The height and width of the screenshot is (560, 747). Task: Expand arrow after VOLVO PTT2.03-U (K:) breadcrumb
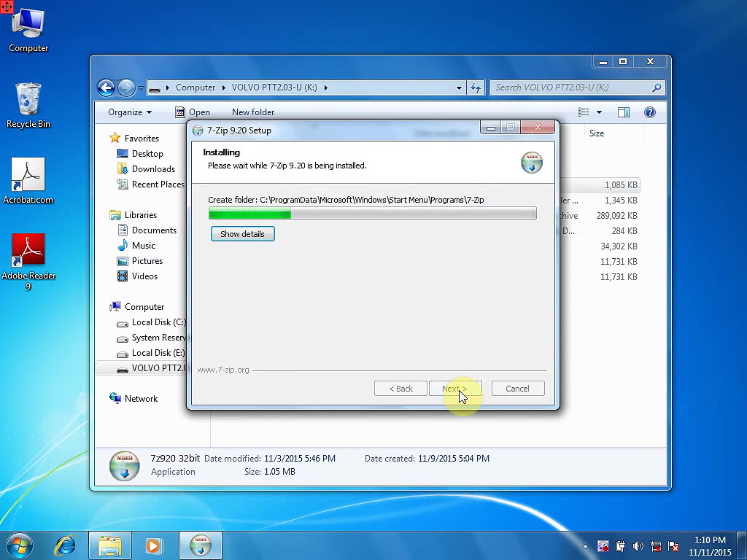[326, 87]
